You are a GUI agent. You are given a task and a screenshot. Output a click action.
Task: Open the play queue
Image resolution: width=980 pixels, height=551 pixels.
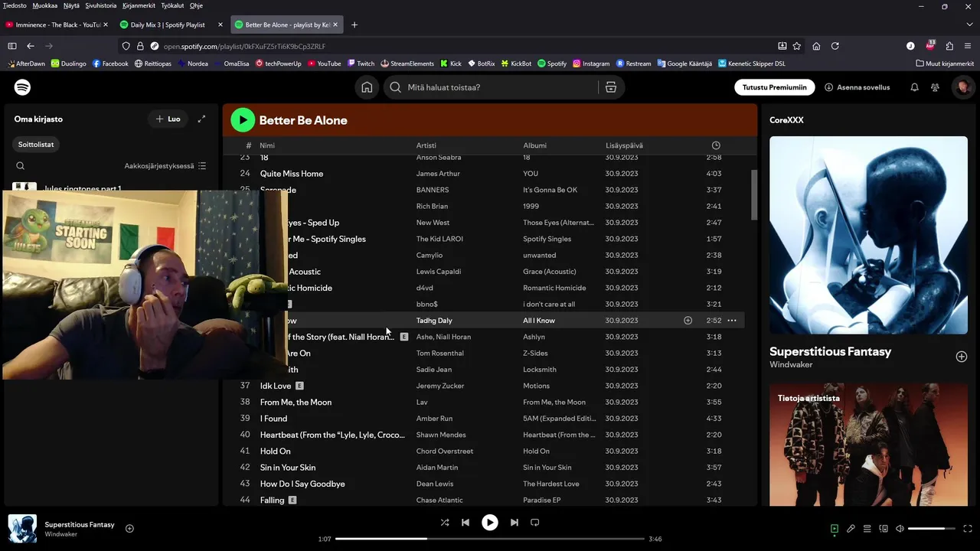coord(867,529)
